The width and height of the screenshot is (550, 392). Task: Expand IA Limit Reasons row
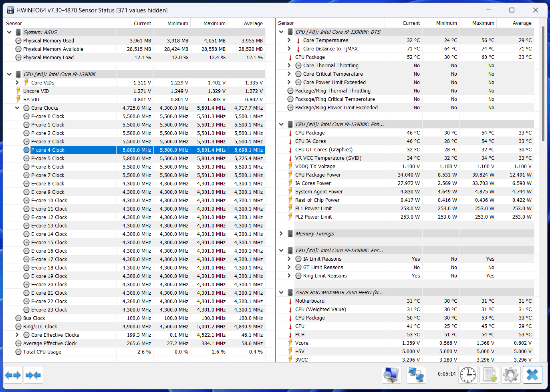point(289,259)
